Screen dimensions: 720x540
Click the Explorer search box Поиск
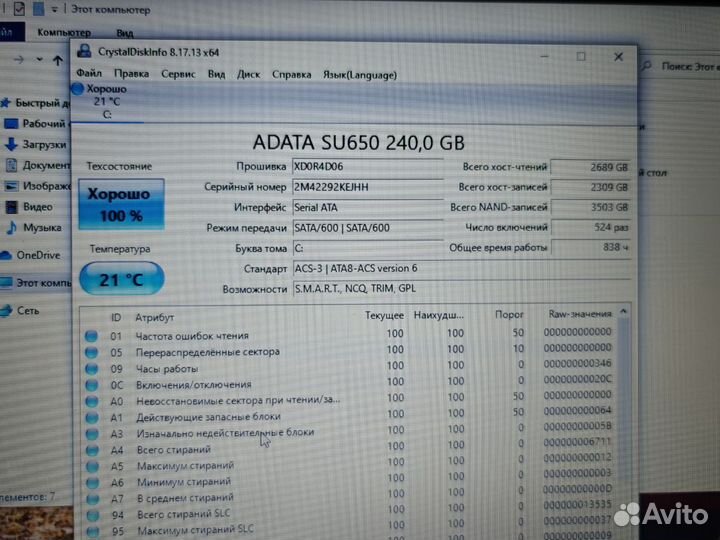click(680, 67)
